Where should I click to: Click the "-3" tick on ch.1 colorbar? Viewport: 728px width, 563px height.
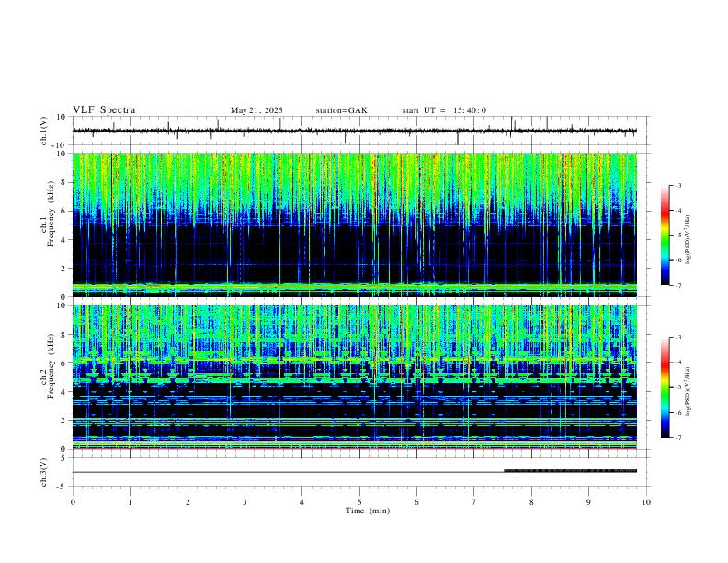tap(678, 185)
